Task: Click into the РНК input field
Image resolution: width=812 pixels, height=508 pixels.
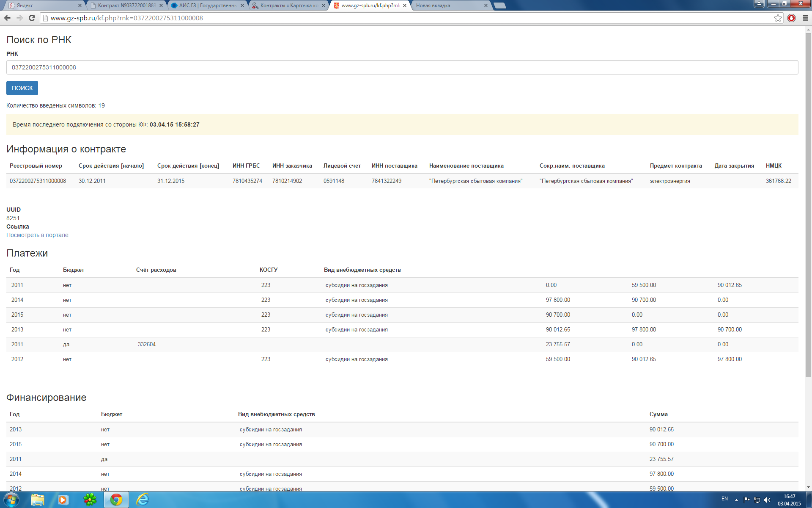Action: tap(402, 67)
